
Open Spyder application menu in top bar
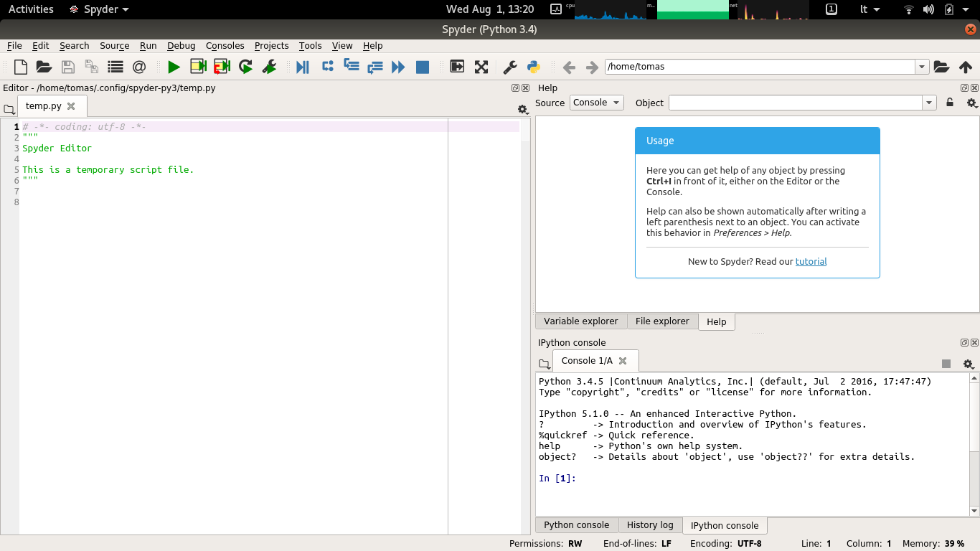pyautogui.click(x=99, y=9)
